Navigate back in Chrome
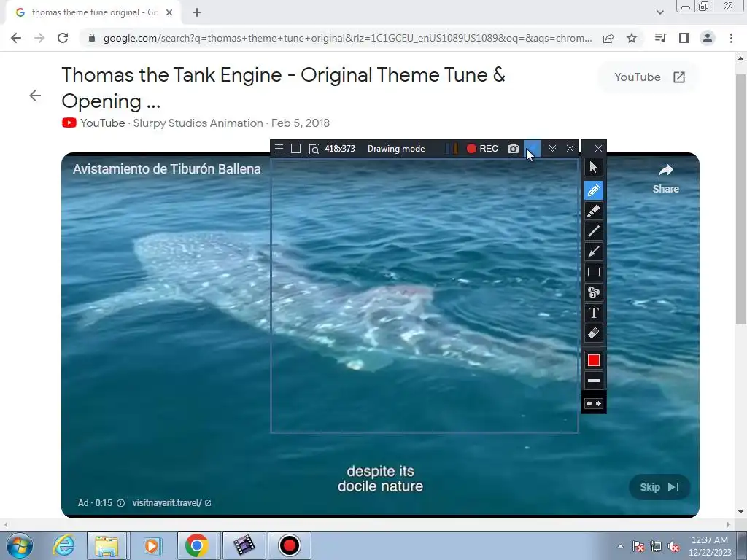Image resolution: width=747 pixels, height=560 pixels. pos(16,38)
